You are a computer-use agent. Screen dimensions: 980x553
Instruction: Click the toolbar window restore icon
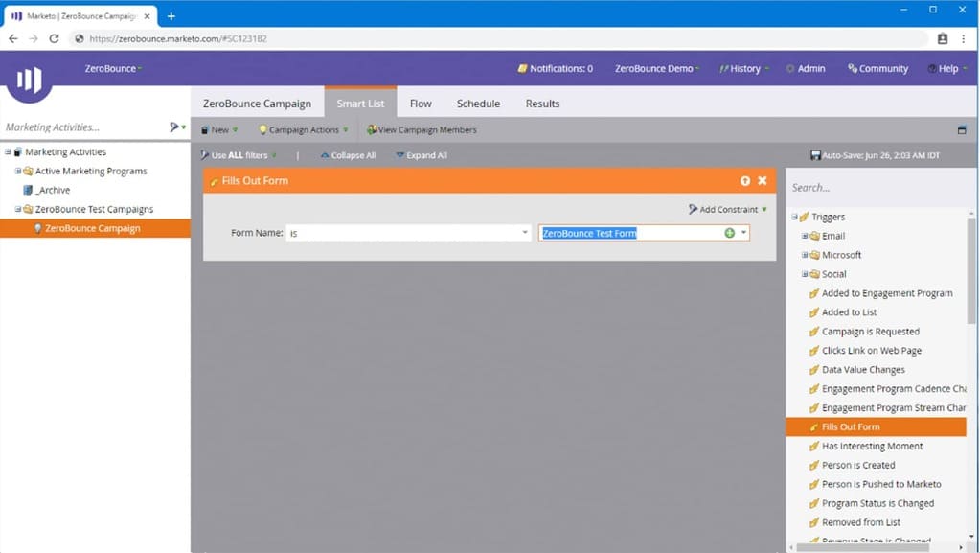click(962, 130)
